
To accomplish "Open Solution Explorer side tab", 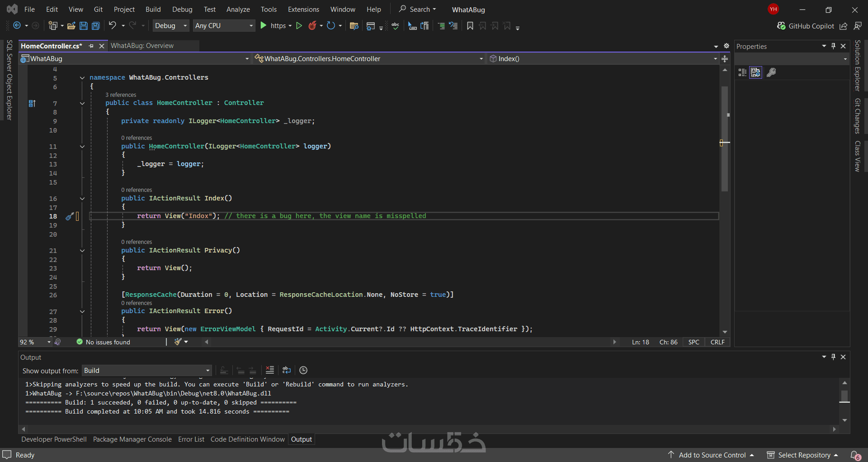I will click(x=857, y=66).
